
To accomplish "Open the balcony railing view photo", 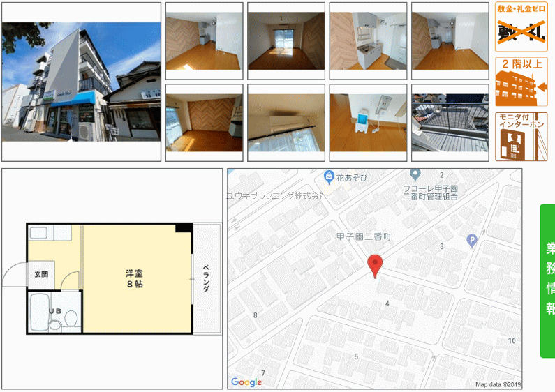I will [450, 123].
